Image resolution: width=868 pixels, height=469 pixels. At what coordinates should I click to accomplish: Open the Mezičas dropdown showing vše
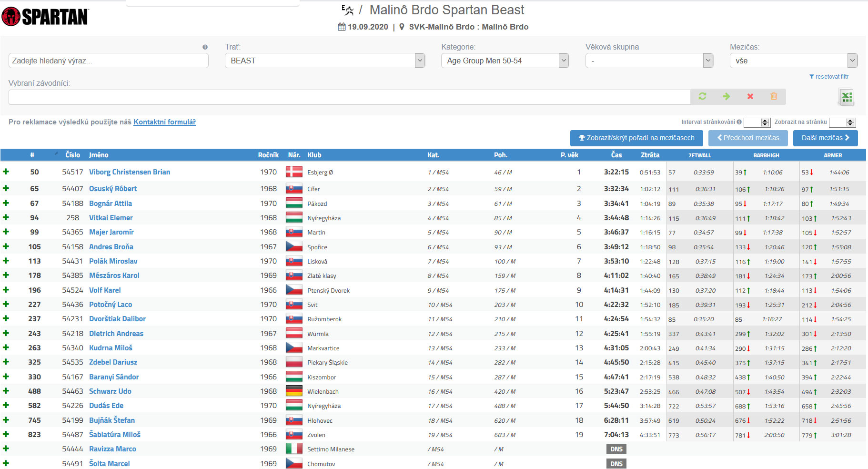[x=794, y=61]
